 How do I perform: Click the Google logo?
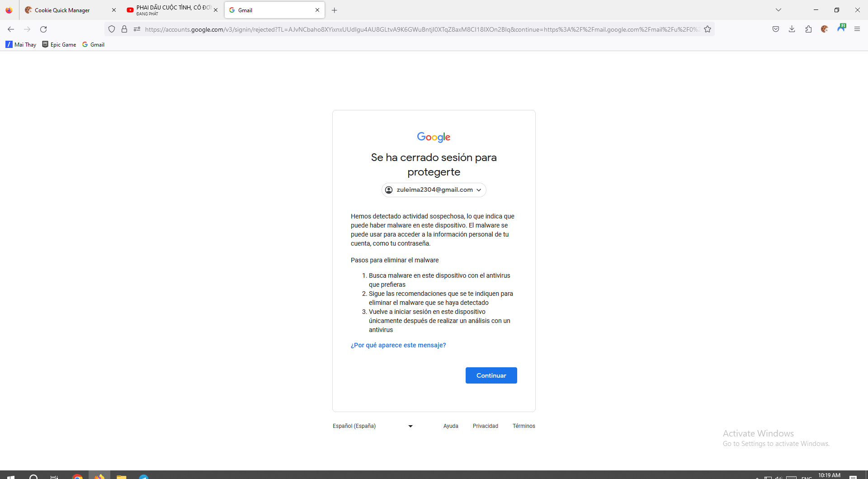coord(434,137)
